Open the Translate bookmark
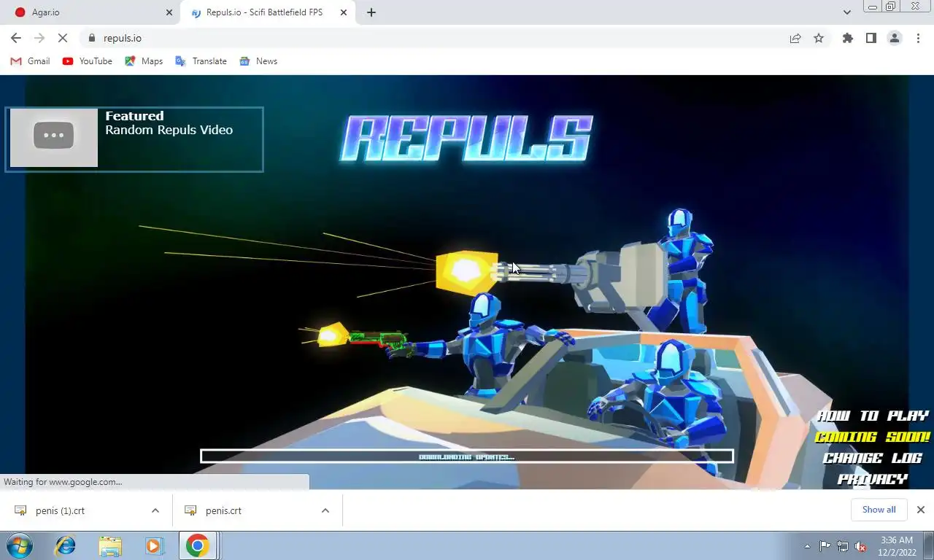 [x=201, y=61]
